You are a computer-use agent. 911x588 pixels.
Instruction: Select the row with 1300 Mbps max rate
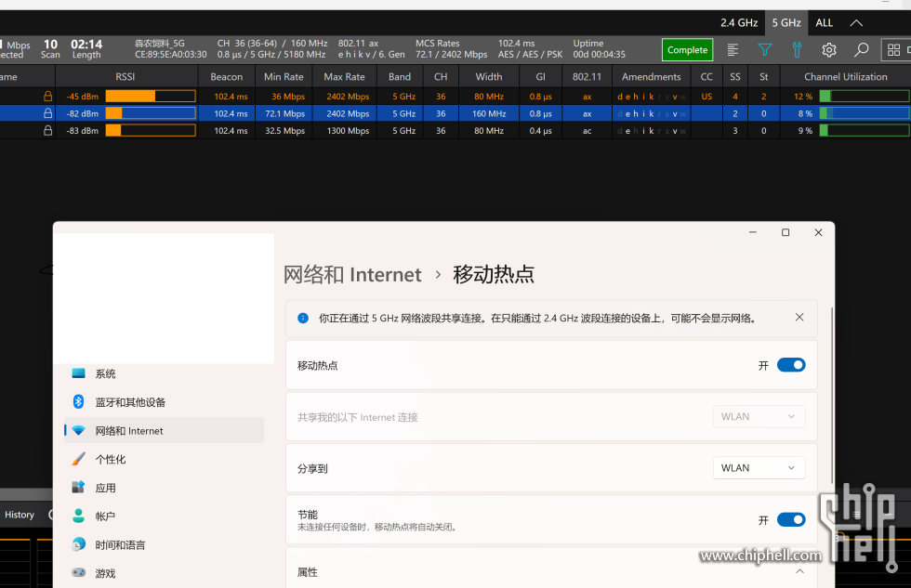pos(455,131)
